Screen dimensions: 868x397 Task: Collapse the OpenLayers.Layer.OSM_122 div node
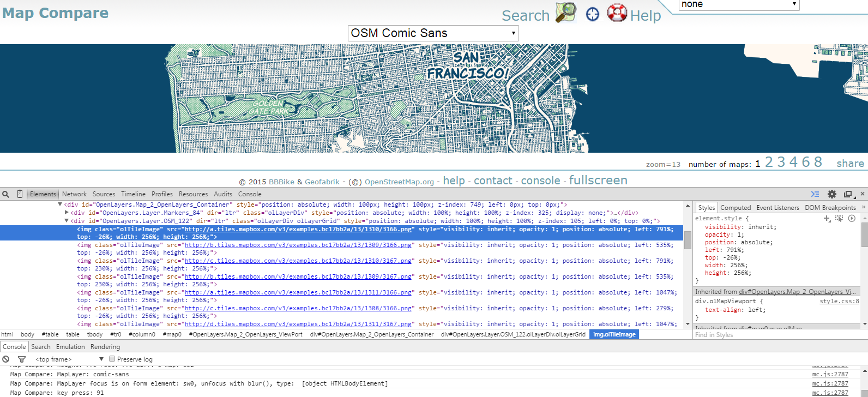(67, 221)
